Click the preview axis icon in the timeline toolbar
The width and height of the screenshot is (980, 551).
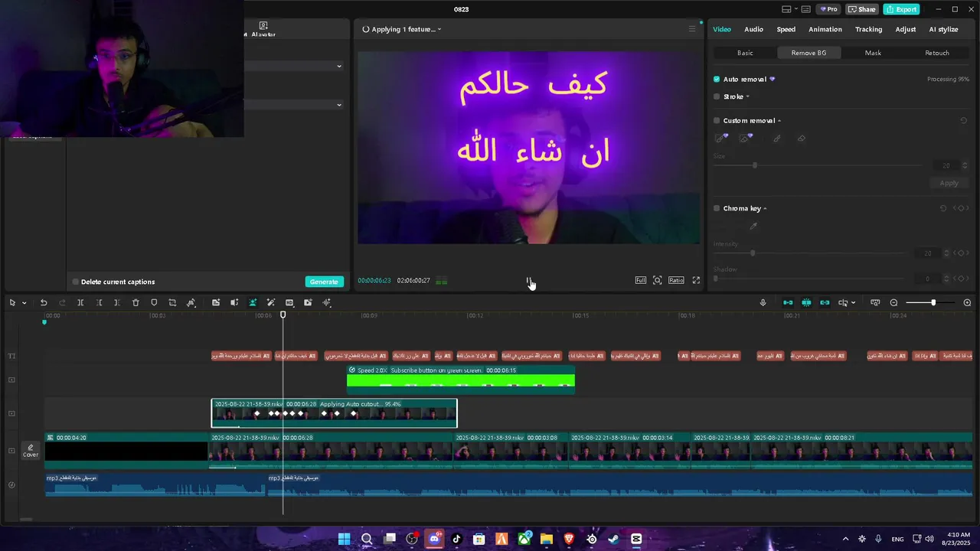pos(843,303)
